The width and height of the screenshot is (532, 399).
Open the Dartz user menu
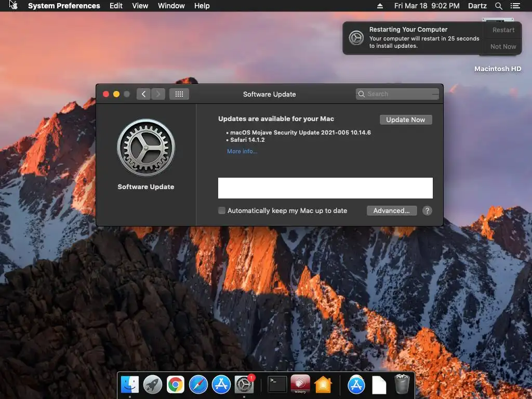click(477, 6)
